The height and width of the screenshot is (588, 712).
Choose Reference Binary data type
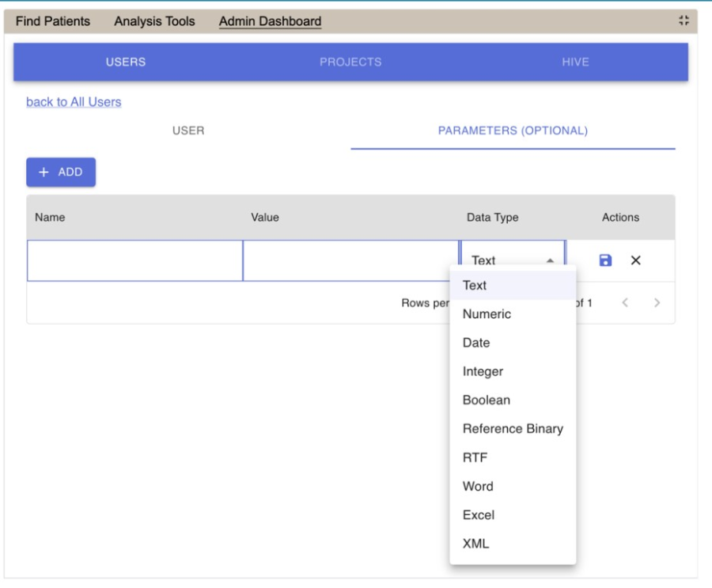pyautogui.click(x=513, y=429)
